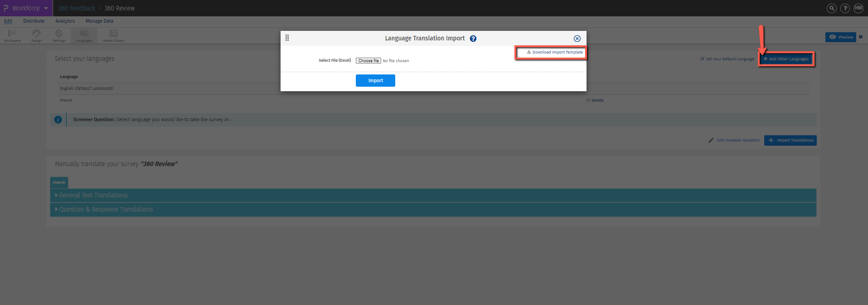The image size is (868, 305).
Task: Select the Languages toolbar icon
Action: pos(84,35)
